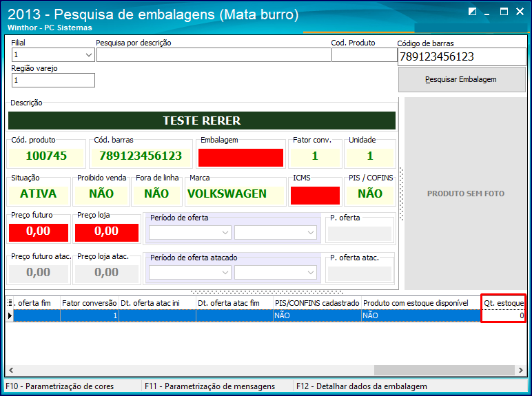Click the Cod. Produto input field
This screenshot has height=396, width=532.
pyautogui.click(x=364, y=55)
